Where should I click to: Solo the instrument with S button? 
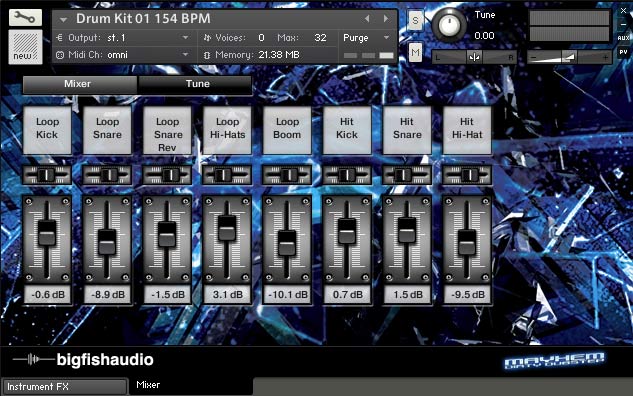[x=415, y=20]
